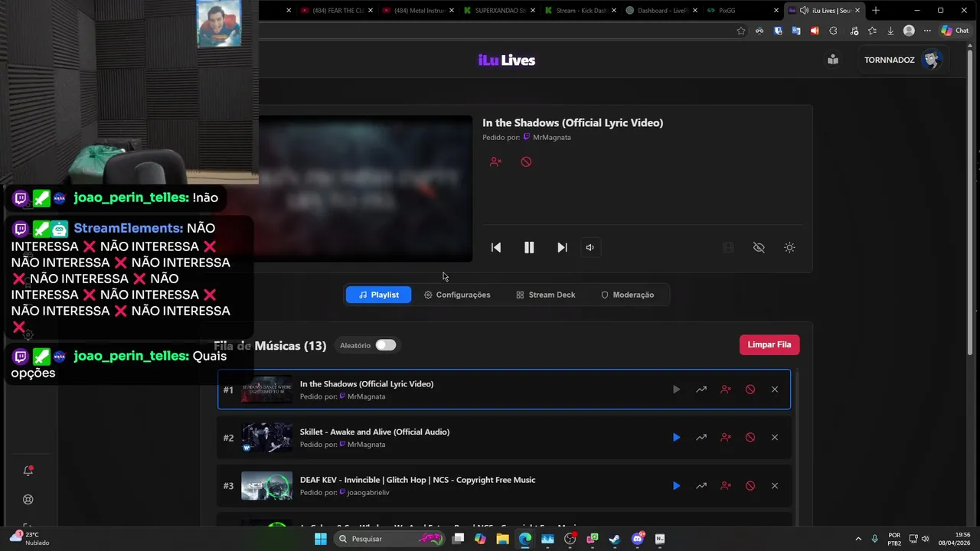This screenshot has width=980, height=551.
Task: Open the Stream Deck tab
Action: click(x=545, y=295)
